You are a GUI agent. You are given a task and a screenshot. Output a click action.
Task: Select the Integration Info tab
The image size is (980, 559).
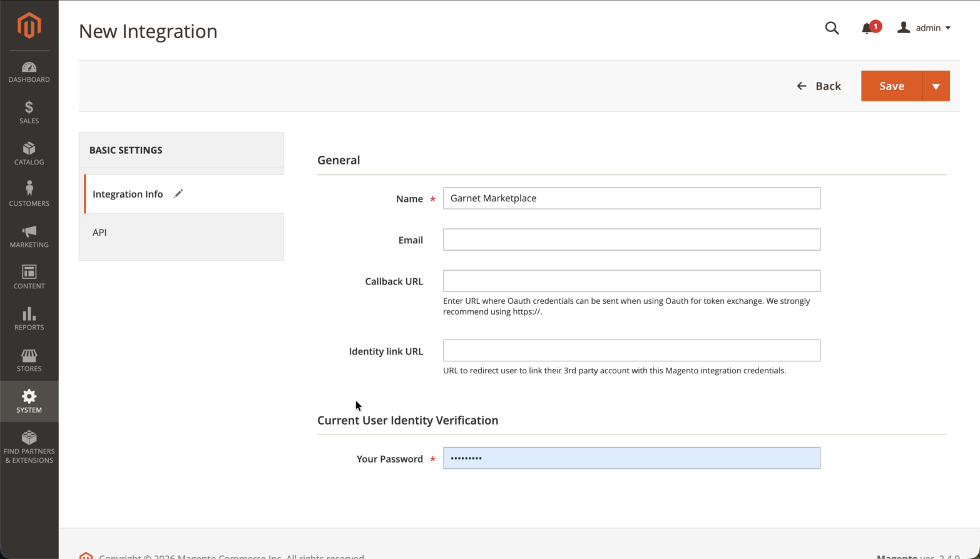[184, 194]
